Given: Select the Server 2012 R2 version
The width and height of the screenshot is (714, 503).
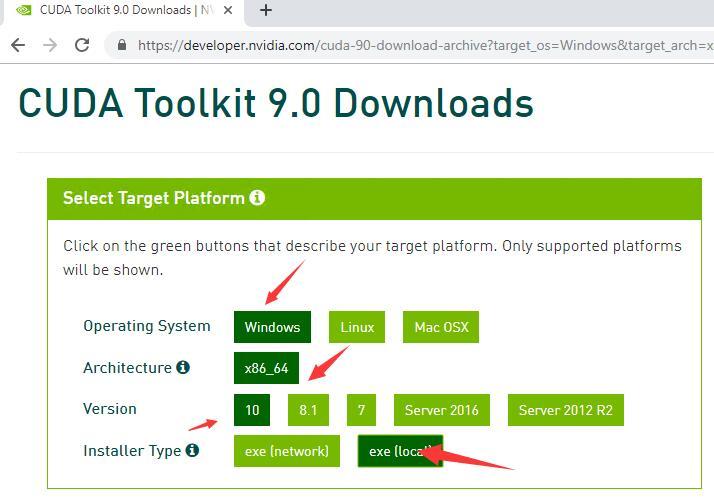Looking at the screenshot, I should (565, 410).
